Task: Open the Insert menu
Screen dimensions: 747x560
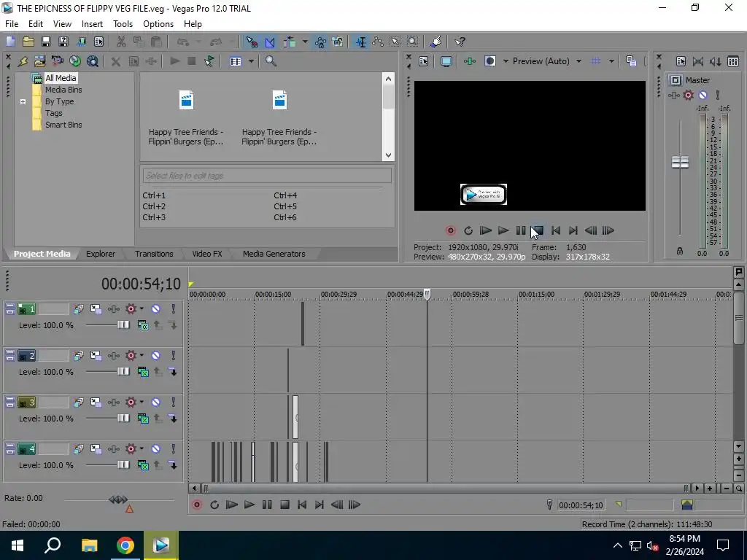Action: click(x=92, y=24)
